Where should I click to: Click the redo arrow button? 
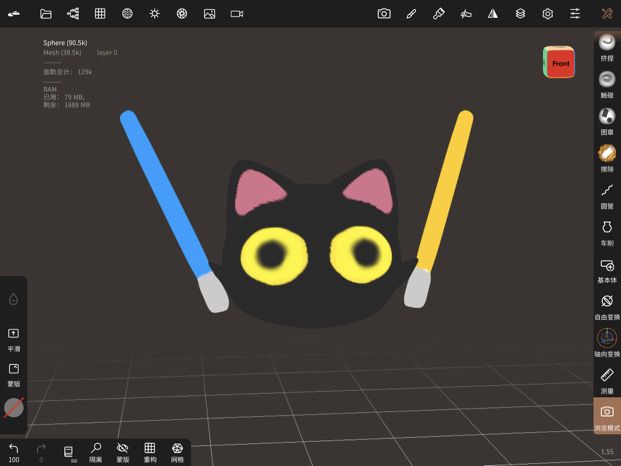point(41,453)
